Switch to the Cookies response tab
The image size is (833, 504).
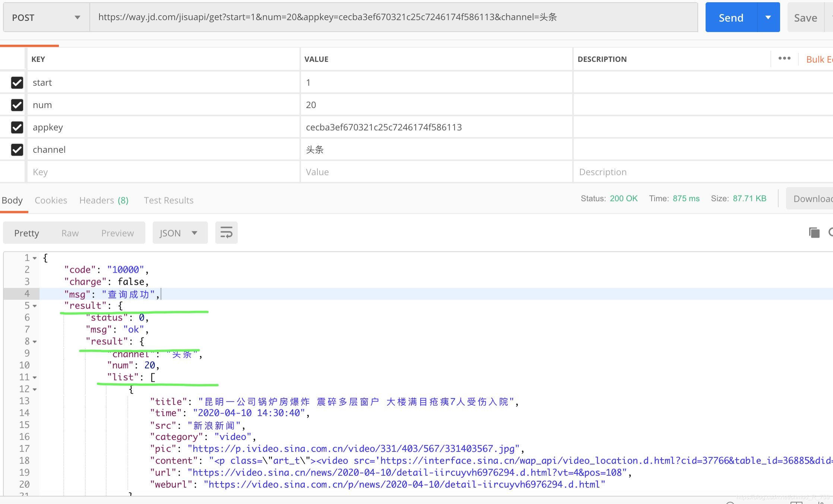coord(51,200)
